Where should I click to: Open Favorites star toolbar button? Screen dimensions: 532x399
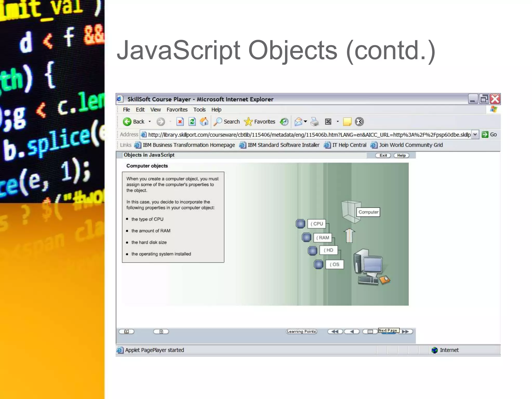click(x=260, y=122)
